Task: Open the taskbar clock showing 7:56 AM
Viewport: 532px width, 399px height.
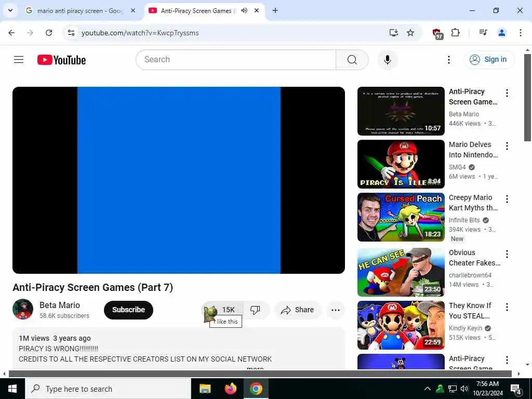Action: point(487,389)
